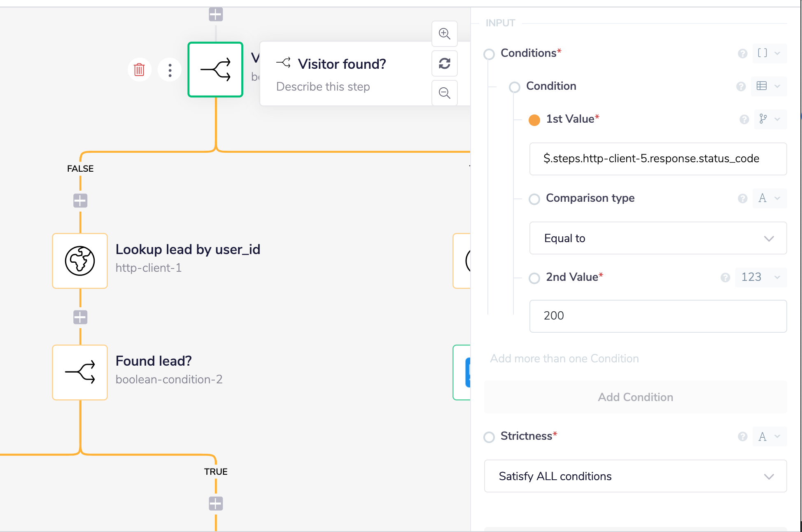This screenshot has width=802, height=532.
Task: Click the zoom in icon in the canvas
Action: click(x=445, y=33)
